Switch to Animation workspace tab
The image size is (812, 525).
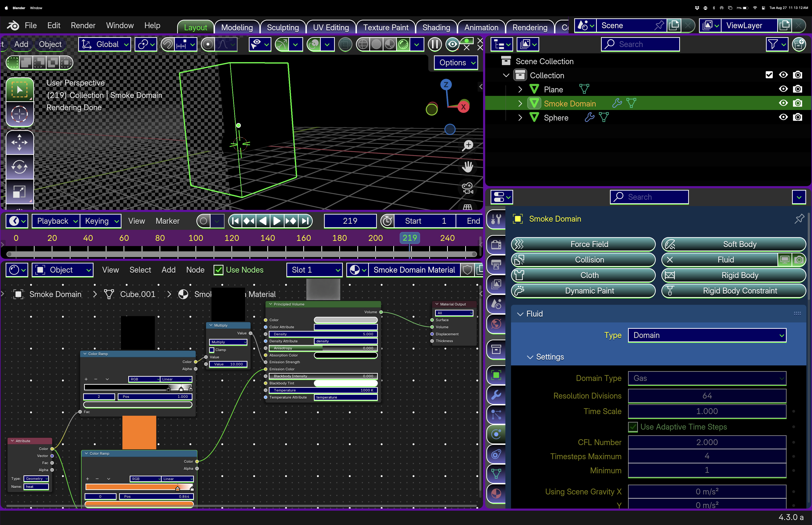tap(481, 28)
